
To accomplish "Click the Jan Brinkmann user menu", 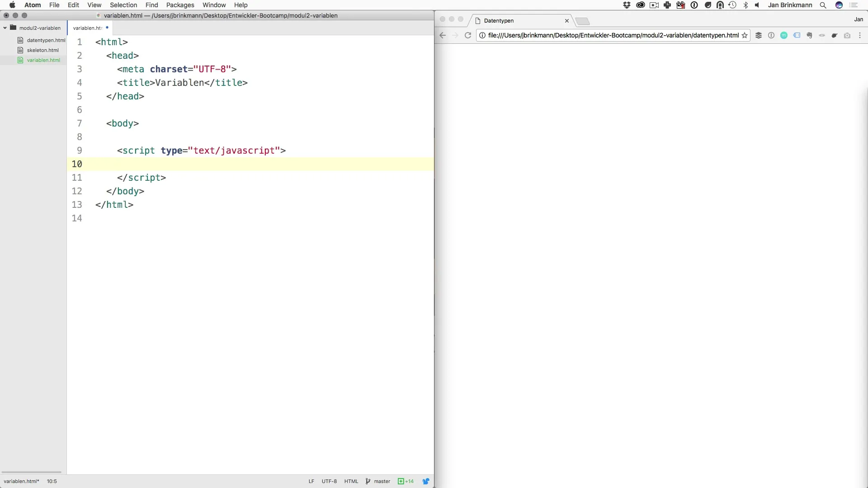I will (x=790, y=5).
